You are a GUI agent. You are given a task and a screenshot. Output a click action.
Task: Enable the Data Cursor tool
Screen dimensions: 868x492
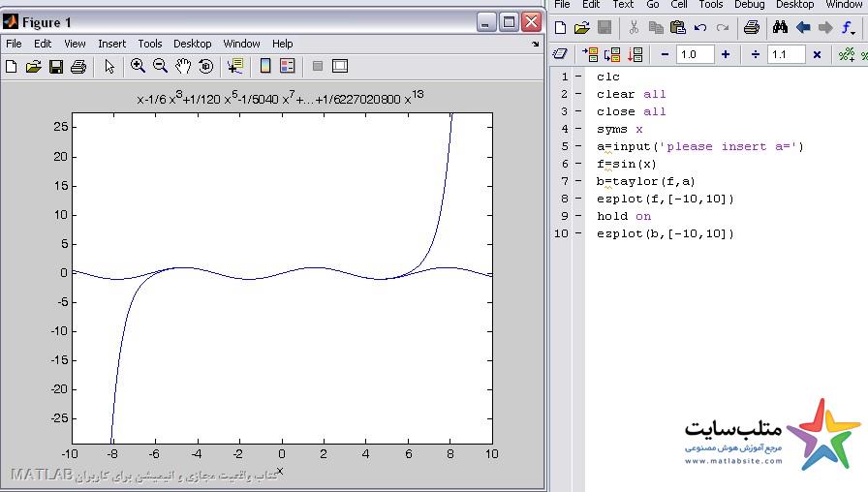tap(235, 67)
